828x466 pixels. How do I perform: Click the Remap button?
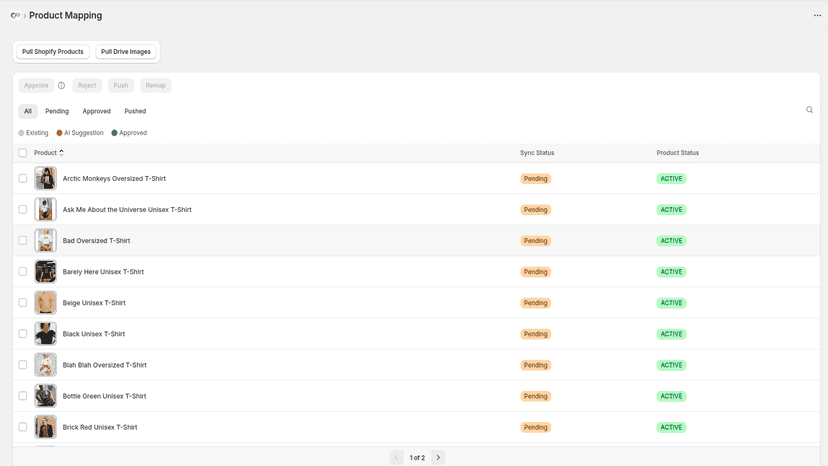pyautogui.click(x=155, y=86)
